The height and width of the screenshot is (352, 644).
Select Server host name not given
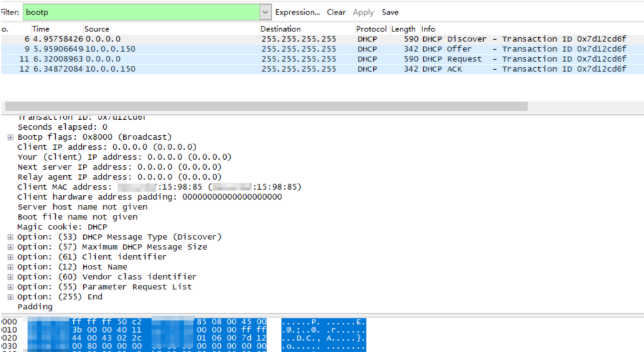(x=82, y=207)
